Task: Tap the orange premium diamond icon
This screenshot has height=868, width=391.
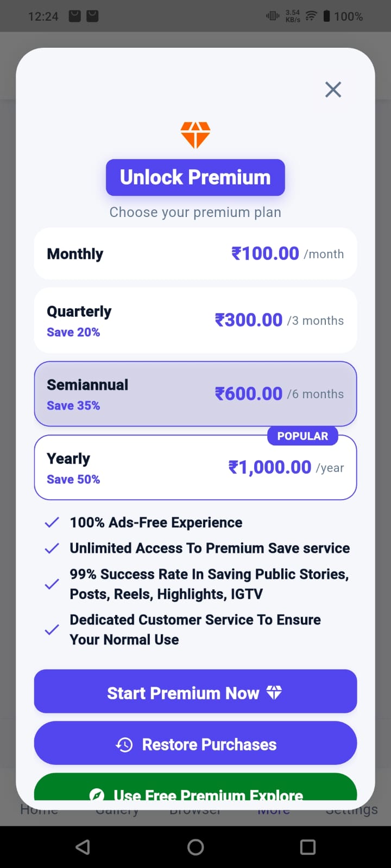Action: 195,135
